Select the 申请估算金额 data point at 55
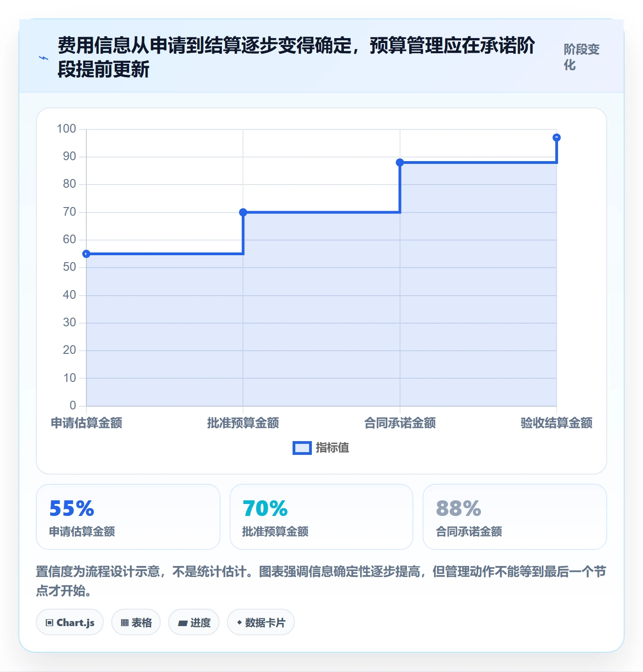The height and width of the screenshot is (672, 643). tap(86, 254)
